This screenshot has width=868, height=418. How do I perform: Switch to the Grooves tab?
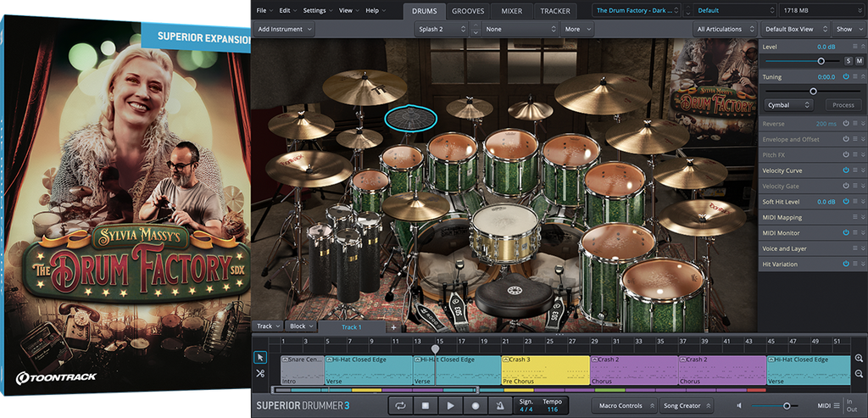point(468,11)
